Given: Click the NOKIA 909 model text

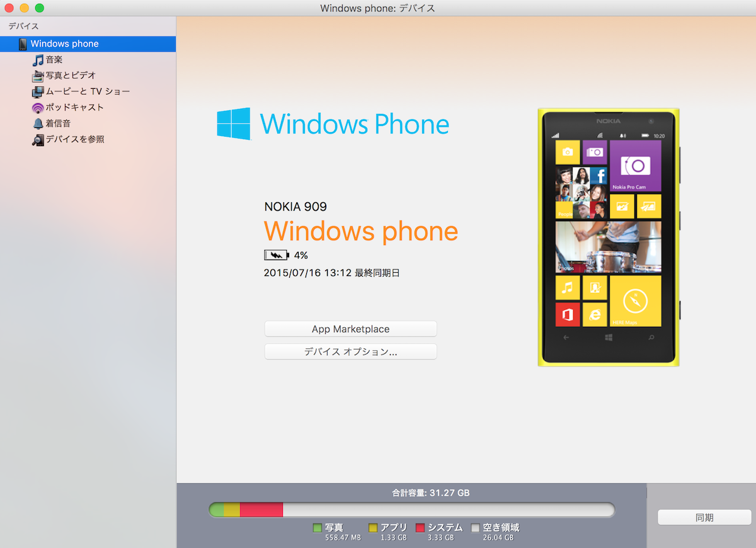Looking at the screenshot, I should (x=295, y=207).
